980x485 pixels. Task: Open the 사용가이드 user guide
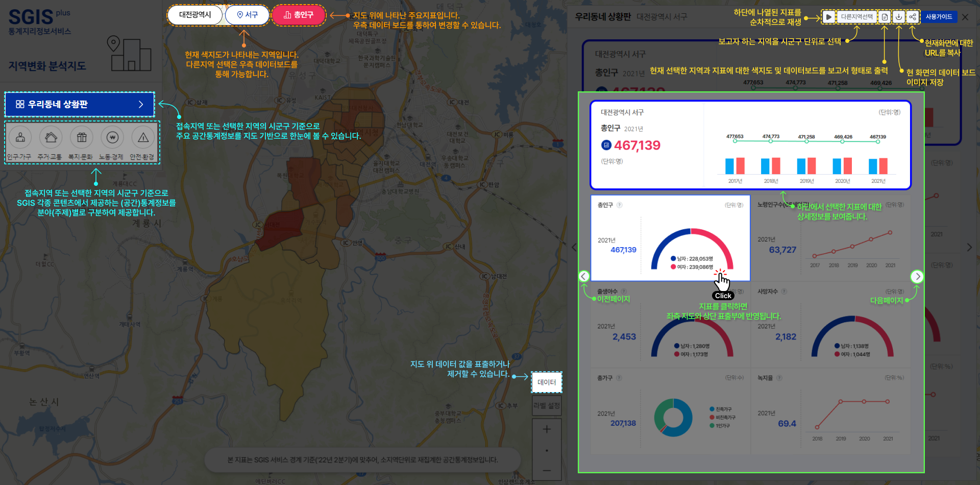pos(939,17)
